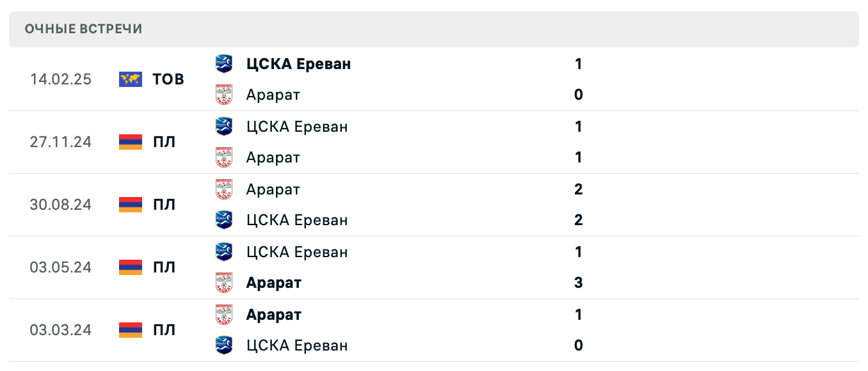Click the Очные встречи section header
The image size is (868, 371).
tap(83, 29)
